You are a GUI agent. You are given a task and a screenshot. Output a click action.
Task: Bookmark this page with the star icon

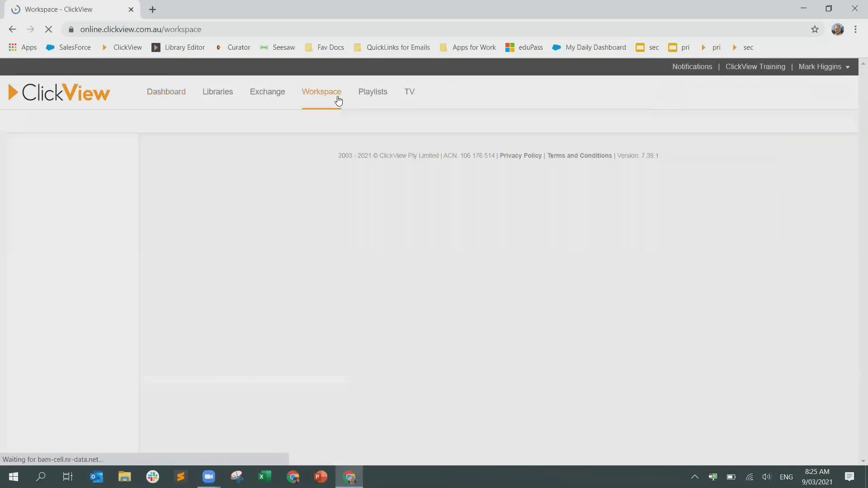pyautogui.click(x=815, y=29)
